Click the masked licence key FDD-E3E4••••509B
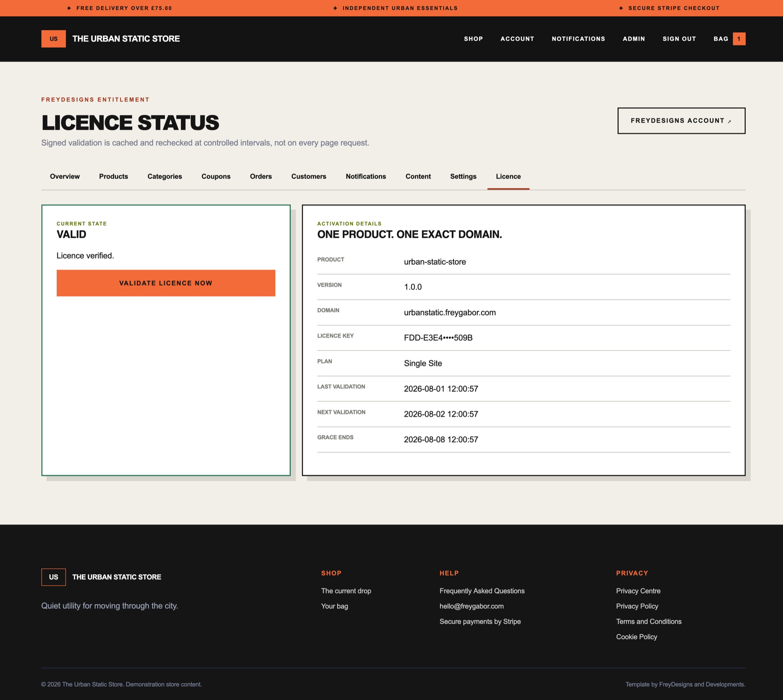 pos(438,338)
